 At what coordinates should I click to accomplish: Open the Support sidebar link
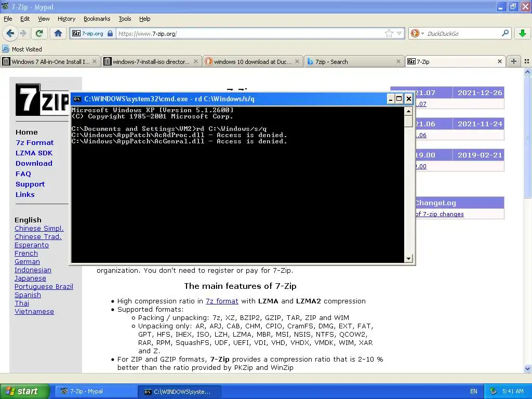point(30,184)
